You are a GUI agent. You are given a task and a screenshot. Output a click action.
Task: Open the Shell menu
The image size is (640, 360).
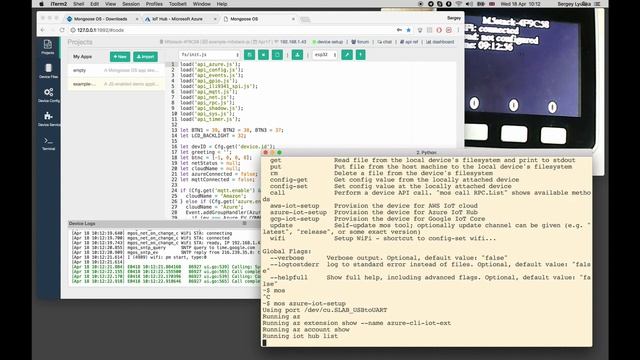pos(78,4)
